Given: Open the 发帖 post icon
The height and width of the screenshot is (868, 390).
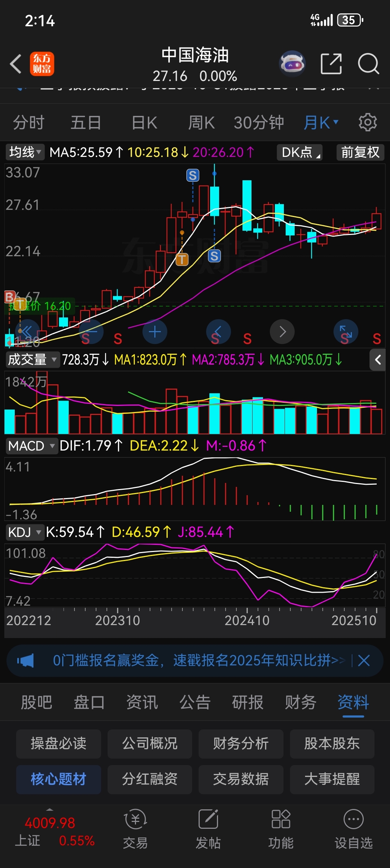Looking at the screenshot, I should click(208, 829).
